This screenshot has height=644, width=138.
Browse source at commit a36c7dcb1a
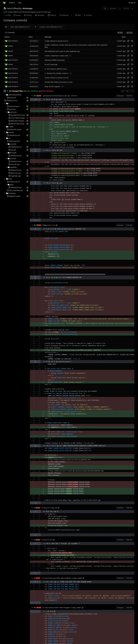(x=132, y=65)
